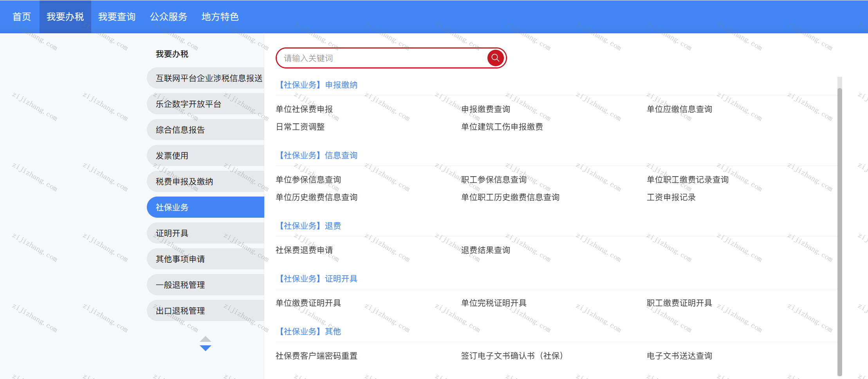
Task: Open 单位参保信息查询 link
Action: pos(309,180)
